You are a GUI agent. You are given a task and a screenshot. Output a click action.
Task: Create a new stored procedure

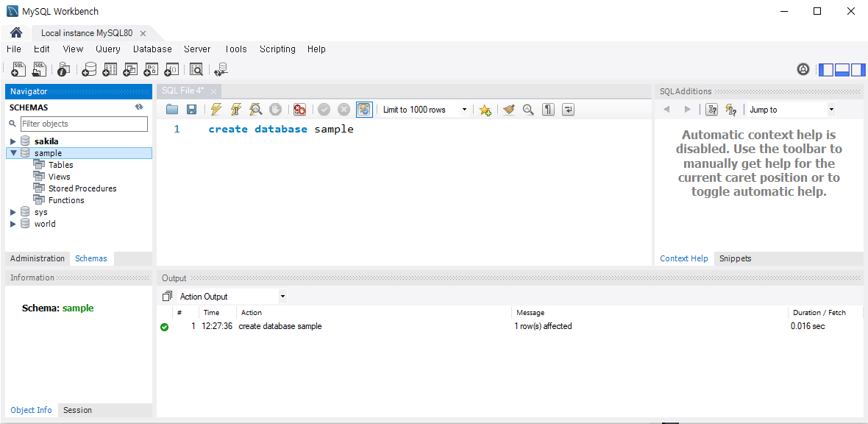click(151, 69)
